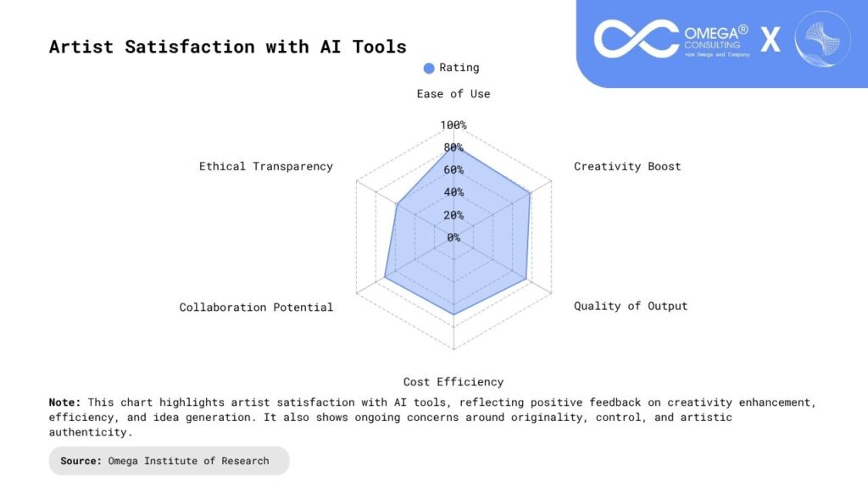Click the 100% radial tick label

tap(453, 125)
